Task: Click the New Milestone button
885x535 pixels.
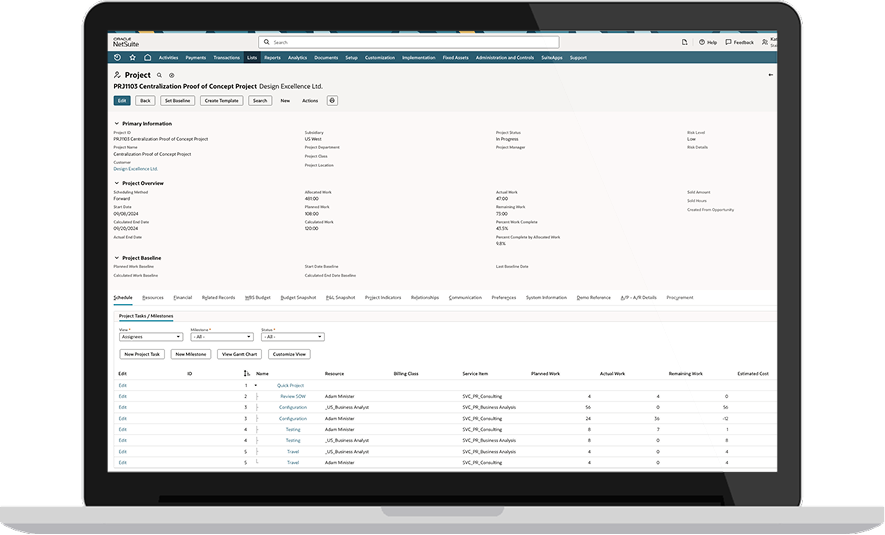Action: [x=191, y=354]
